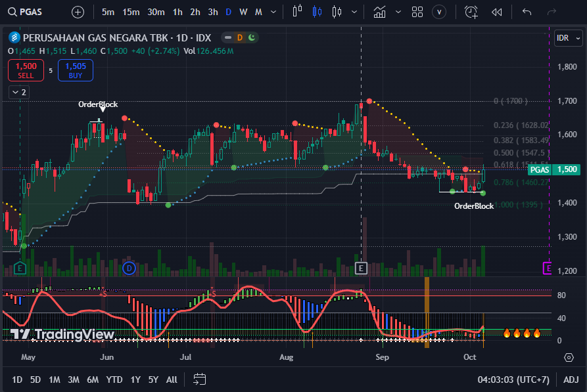Viewport: 587px width, 392px height.
Task: Expand the time interval dropdown chevron
Action: 273,12
